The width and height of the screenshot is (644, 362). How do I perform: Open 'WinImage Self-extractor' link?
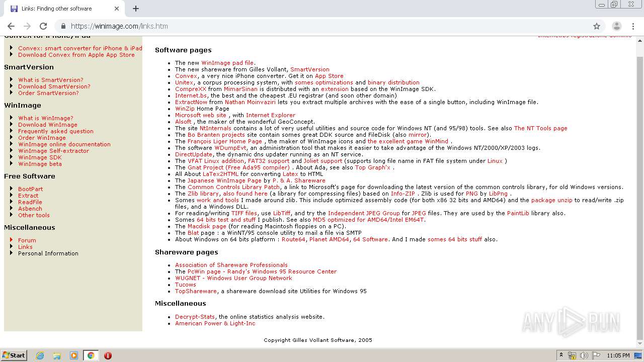coord(54,151)
